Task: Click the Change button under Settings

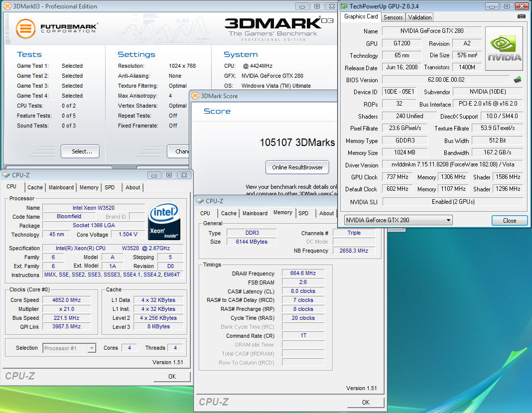Action: 178,151
